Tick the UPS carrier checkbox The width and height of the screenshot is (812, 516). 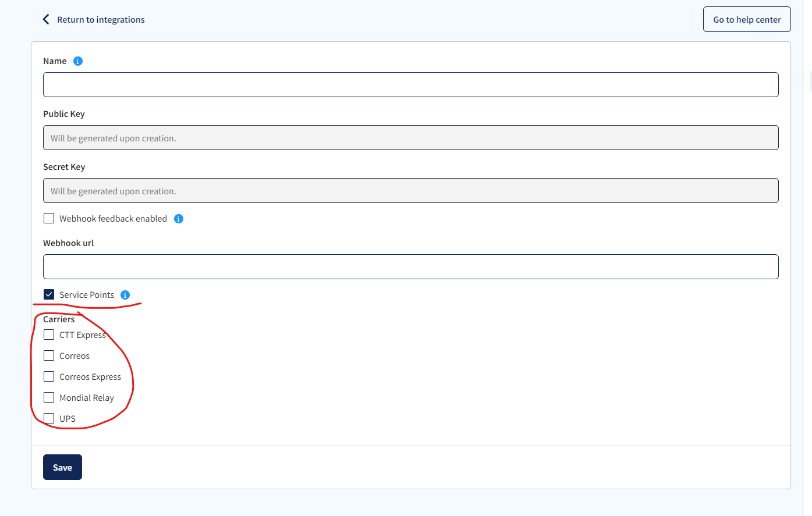[49, 418]
